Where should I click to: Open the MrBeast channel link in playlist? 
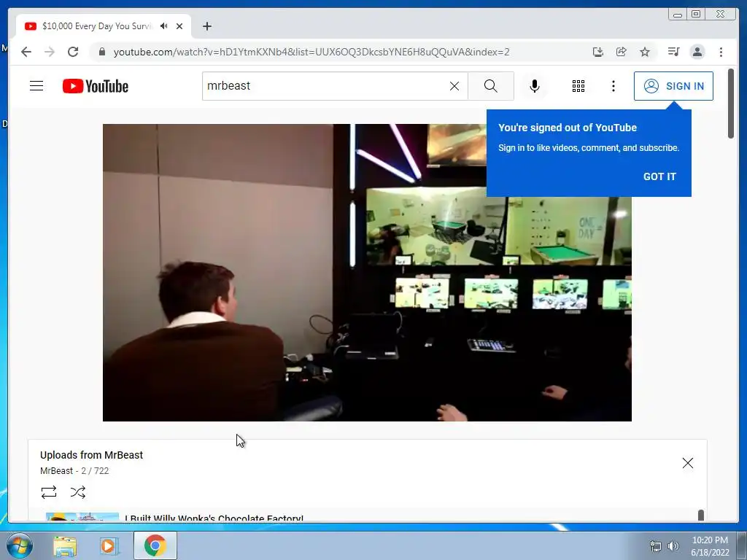click(x=56, y=470)
